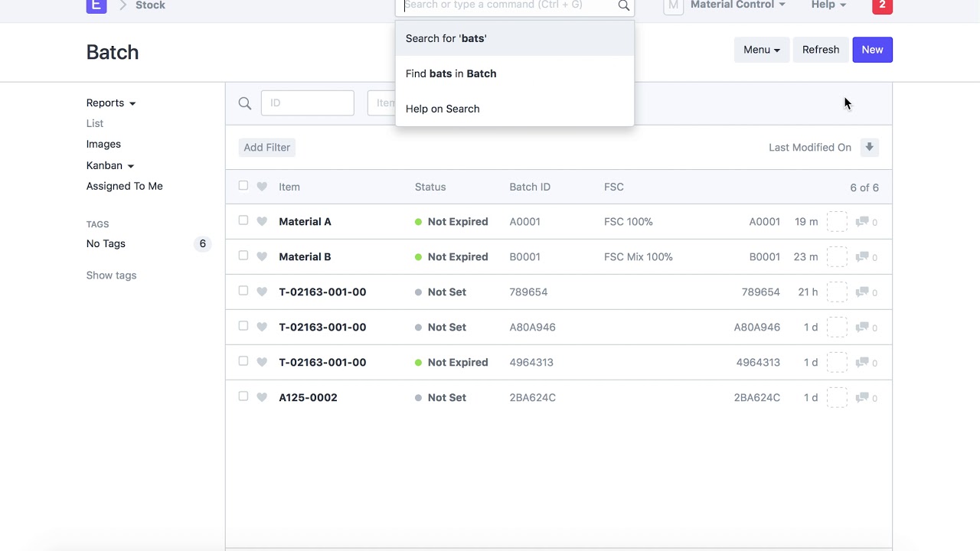
Task: Open the A125-0002 batch record
Action: pyautogui.click(x=308, y=398)
